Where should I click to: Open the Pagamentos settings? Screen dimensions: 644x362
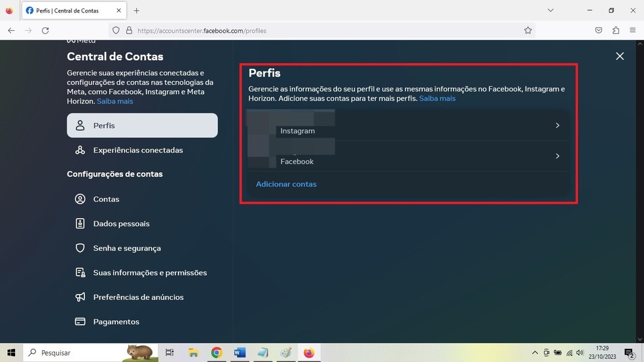pyautogui.click(x=142, y=321)
